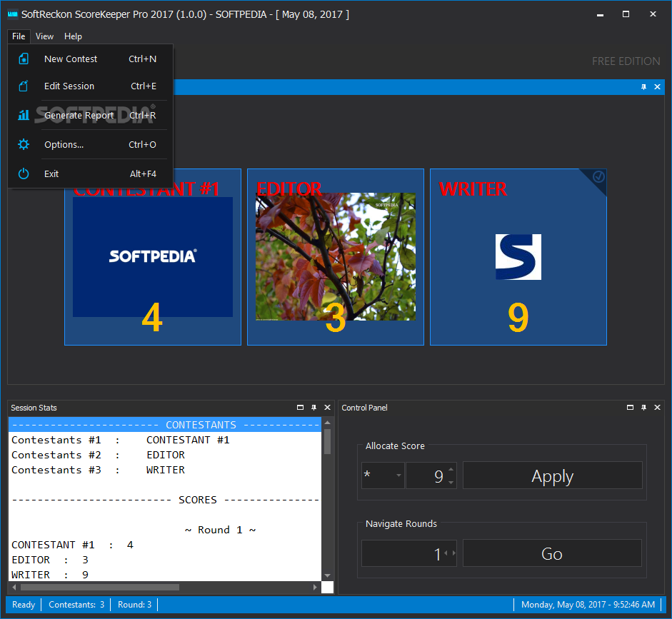The image size is (672, 619).
Task: Click Session Stats vertical scrollbar thumb
Action: [x=327, y=441]
